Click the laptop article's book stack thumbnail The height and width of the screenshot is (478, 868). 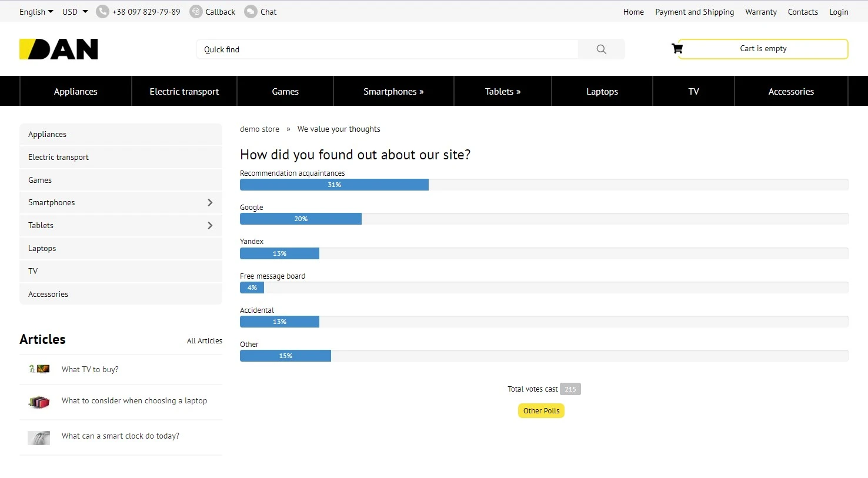pyautogui.click(x=39, y=402)
